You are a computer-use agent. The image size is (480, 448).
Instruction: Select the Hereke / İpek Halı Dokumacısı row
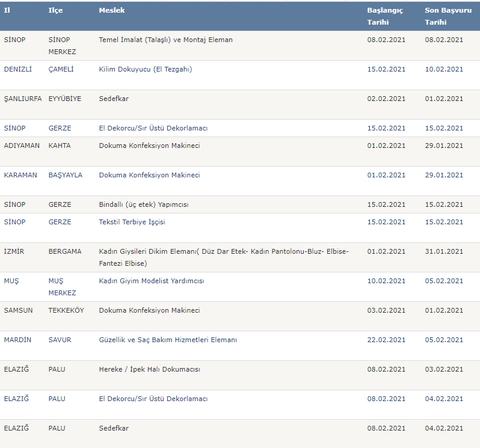pyautogui.click(x=240, y=375)
